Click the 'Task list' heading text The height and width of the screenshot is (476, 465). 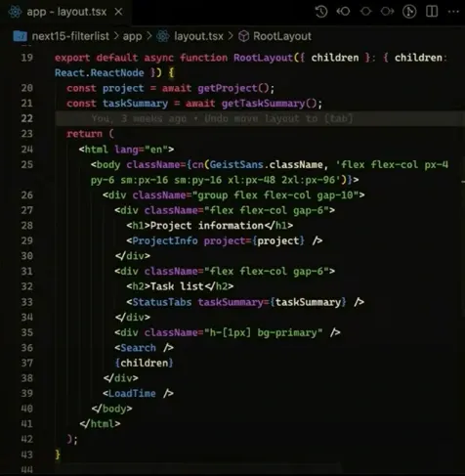pos(177,286)
